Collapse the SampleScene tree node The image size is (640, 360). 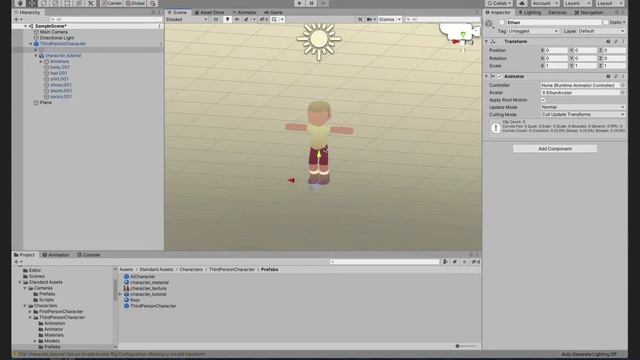click(26, 26)
